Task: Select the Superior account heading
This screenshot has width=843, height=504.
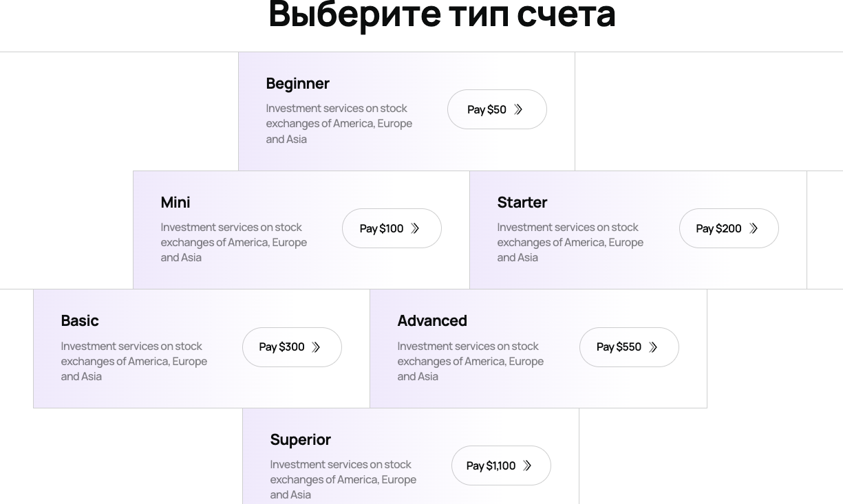Action: pos(301,439)
